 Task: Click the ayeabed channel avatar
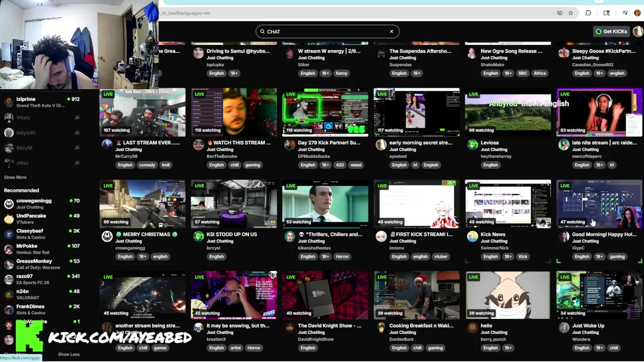381,145
